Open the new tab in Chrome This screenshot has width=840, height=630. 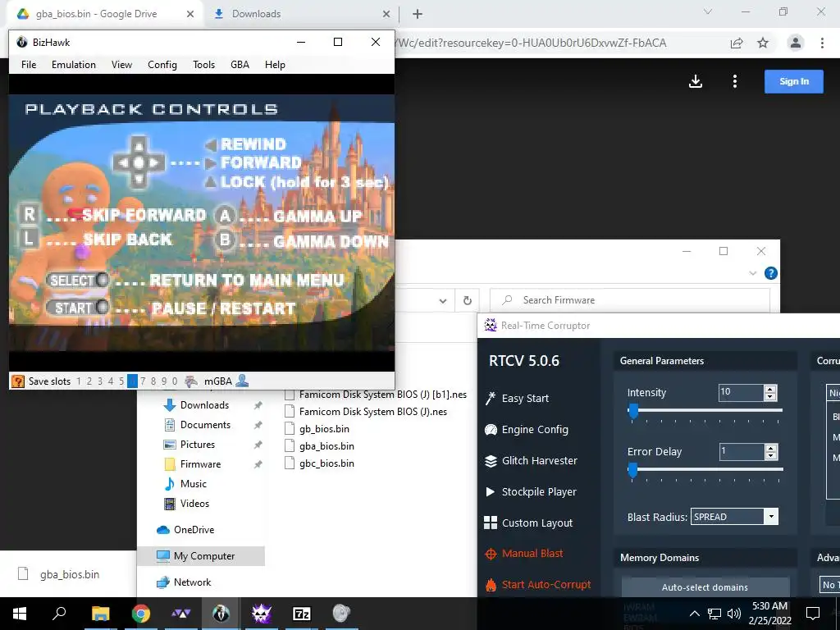coord(418,14)
